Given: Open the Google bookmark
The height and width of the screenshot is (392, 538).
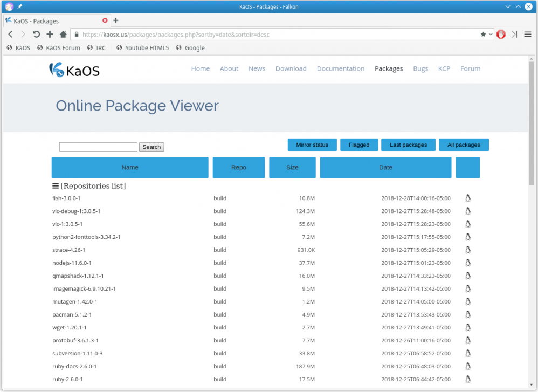Looking at the screenshot, I should (190, 48).
